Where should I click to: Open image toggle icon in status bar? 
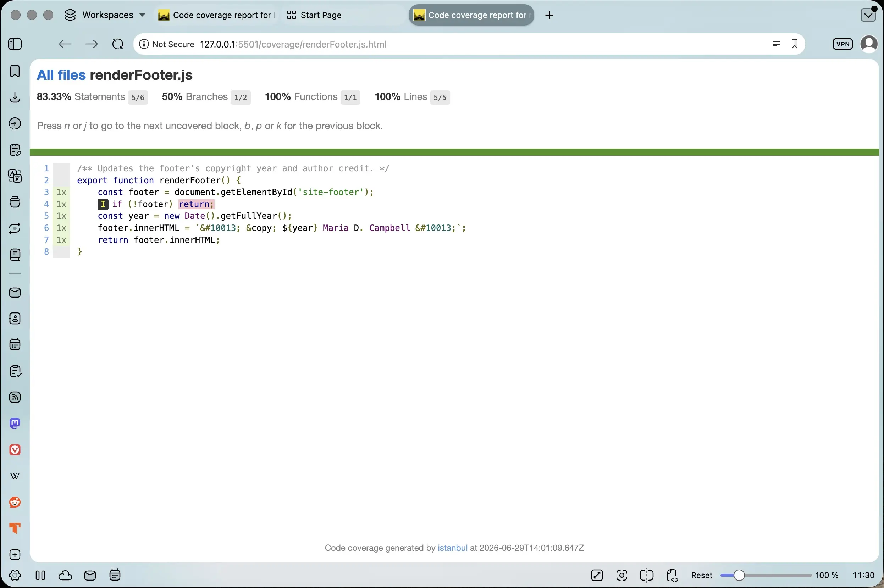click(597, 575)
